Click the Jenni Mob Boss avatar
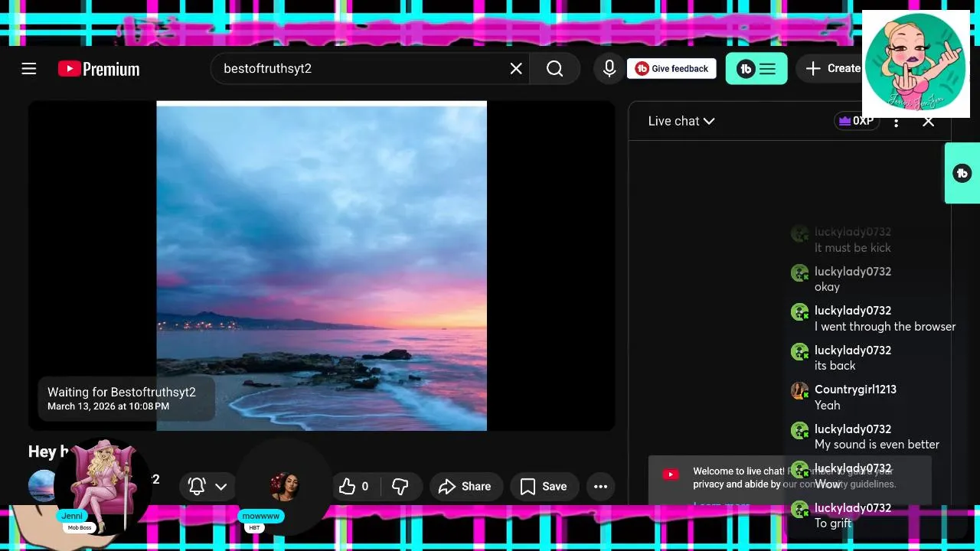This screenshot has height=551, width=980. point(103,486)
